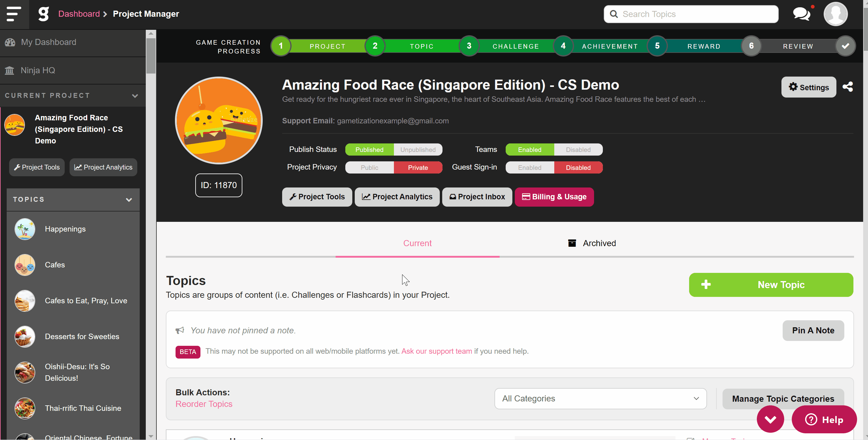Click the Gametize logo icon

[43, 14]
